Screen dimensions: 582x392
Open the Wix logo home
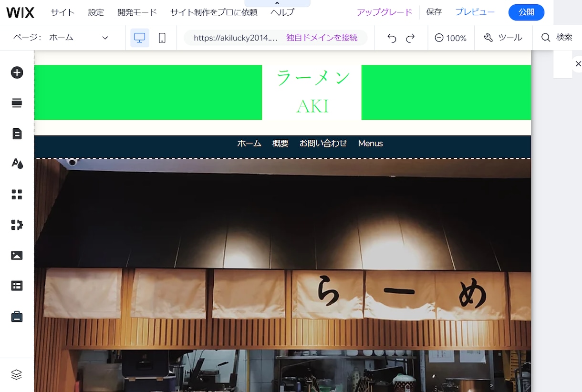tap(21, 12)
